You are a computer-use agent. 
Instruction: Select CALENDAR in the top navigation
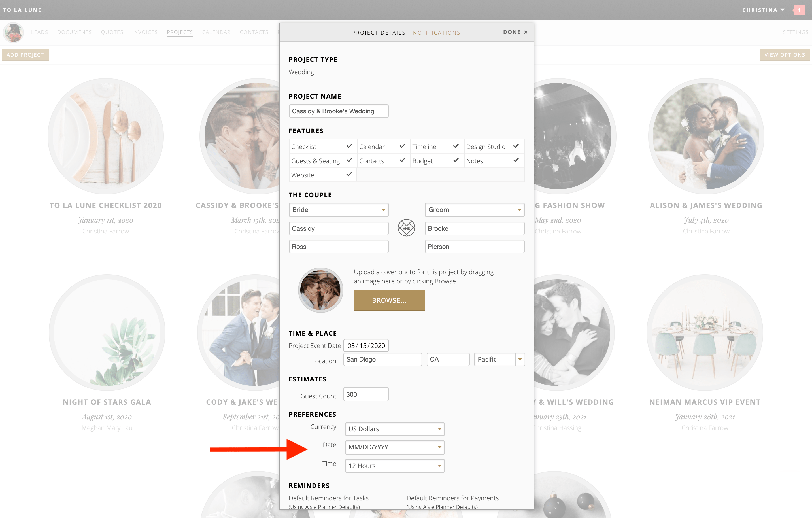pyautogui.click(x=216, y=32)
